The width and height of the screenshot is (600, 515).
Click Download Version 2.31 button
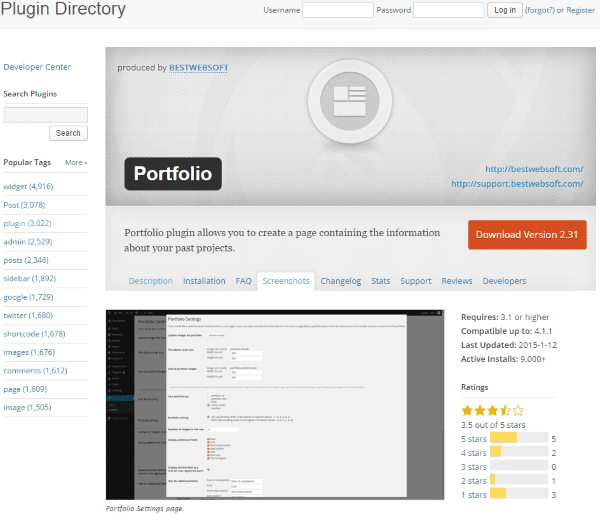pos(527,235)
